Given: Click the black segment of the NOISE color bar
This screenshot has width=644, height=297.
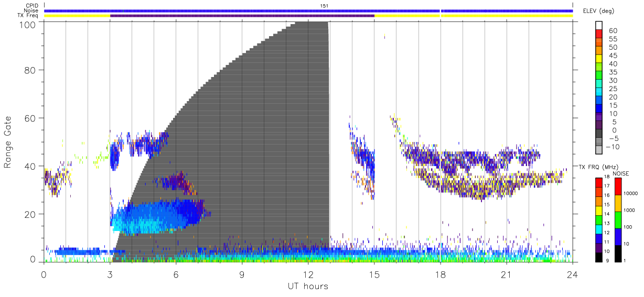Looking at the screenshot, I should (618, 253).
